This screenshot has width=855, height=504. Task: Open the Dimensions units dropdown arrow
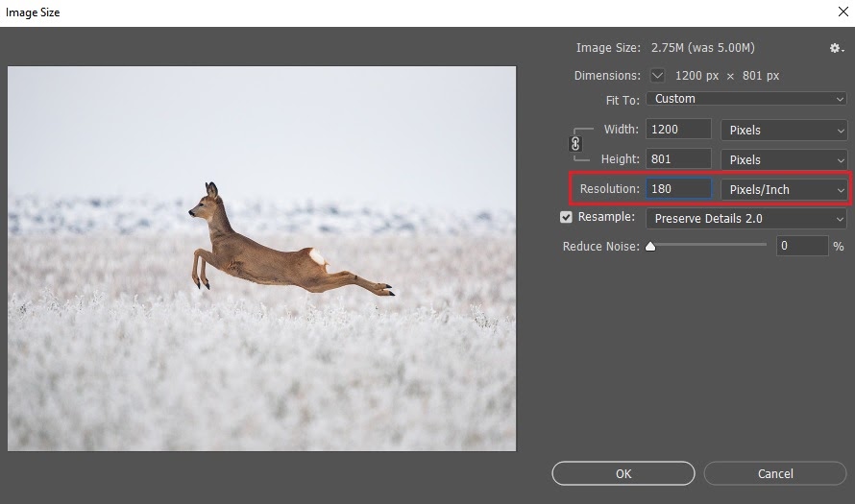click(x=657, y=76)
